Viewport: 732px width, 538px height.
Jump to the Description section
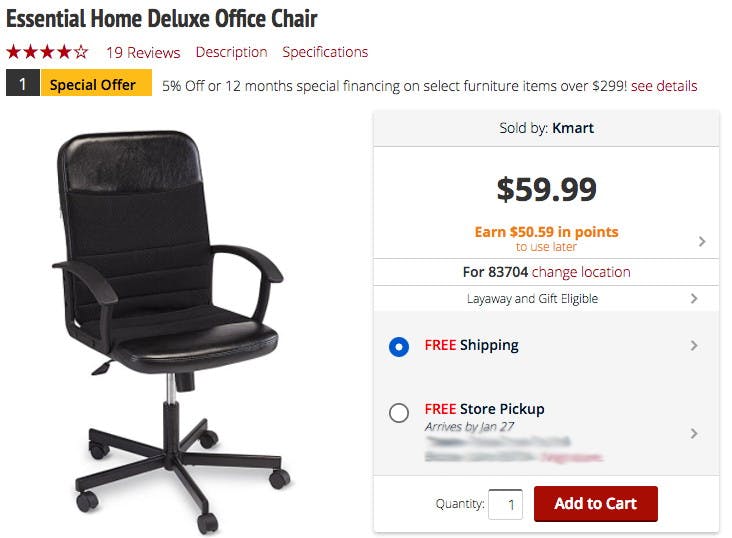(232, 52)
